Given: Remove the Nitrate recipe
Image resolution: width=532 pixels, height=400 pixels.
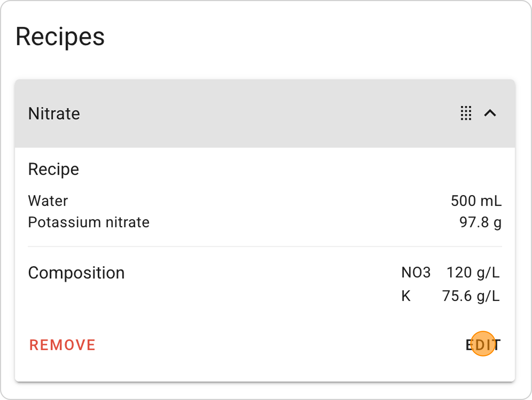Looking at the screenshot, I should point(62,345).
